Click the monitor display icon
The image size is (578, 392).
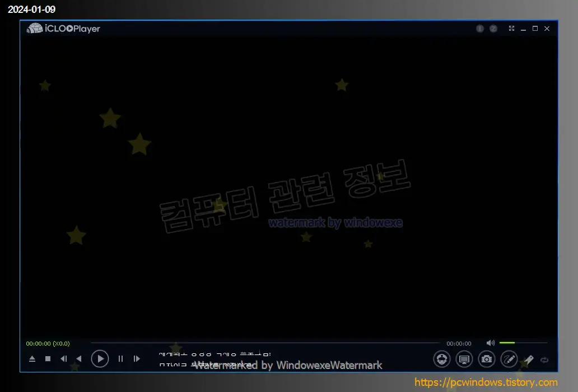464,359
